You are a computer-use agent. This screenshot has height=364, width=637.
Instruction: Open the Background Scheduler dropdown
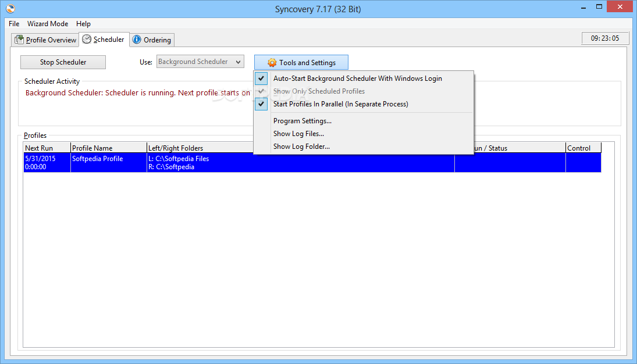pyautogui.click(x=200, y=62)
